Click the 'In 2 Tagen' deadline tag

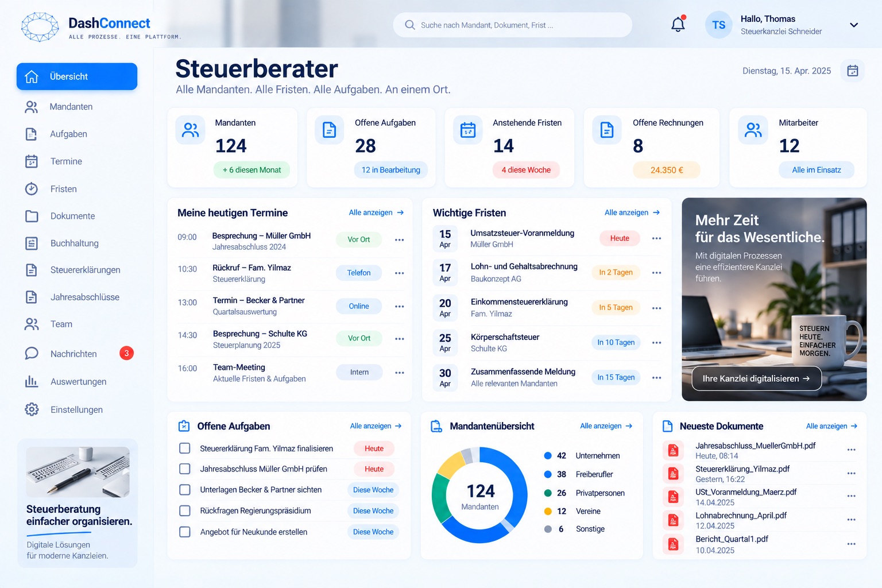616,273
